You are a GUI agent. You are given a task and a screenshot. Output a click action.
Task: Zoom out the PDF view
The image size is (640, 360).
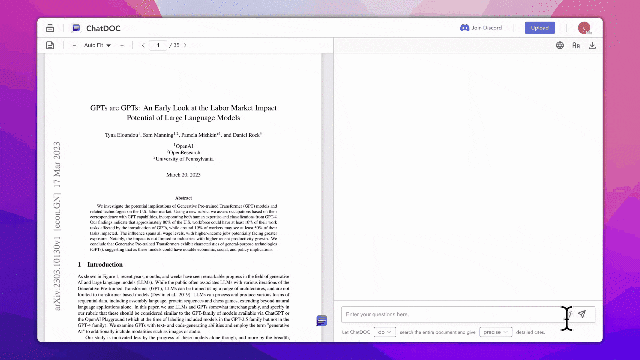tap(74, 45)
